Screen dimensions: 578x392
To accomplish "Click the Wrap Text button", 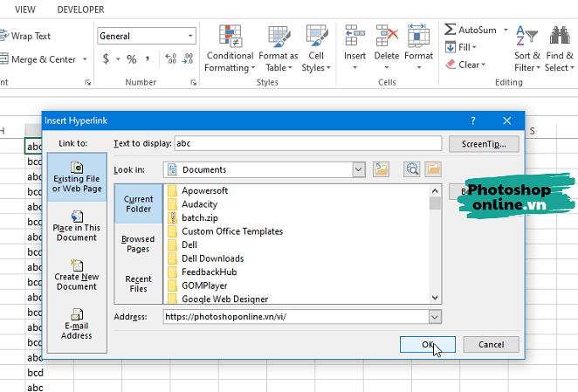I will tap(25, 36).
